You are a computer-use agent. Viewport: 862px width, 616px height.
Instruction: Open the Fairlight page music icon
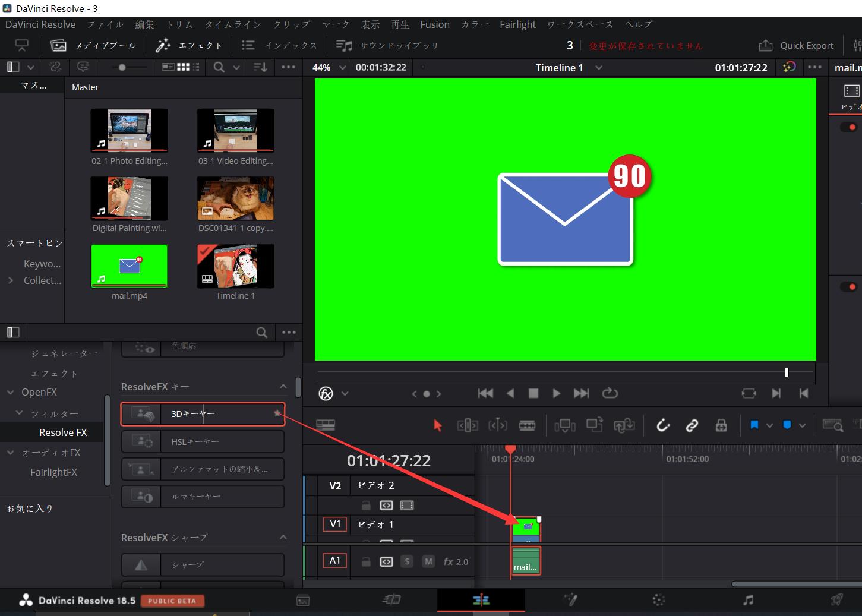tap(748, 600)
